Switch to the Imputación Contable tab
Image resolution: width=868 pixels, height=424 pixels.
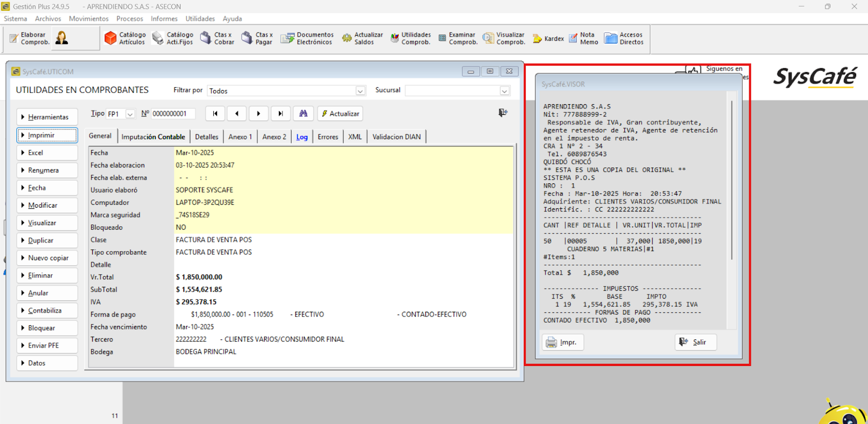153,137
